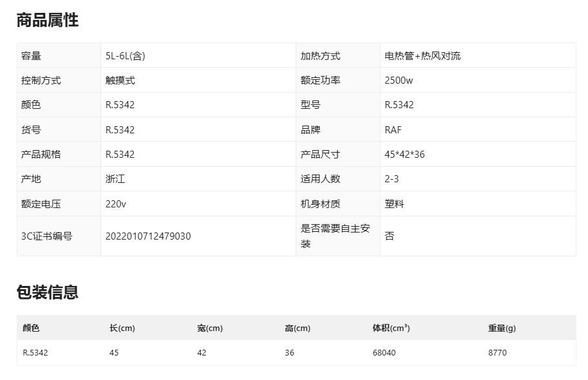Click the 是否需要自主安装 label cell
The image size is (588, 380).
pyautogui.click(x=336, y=236)
